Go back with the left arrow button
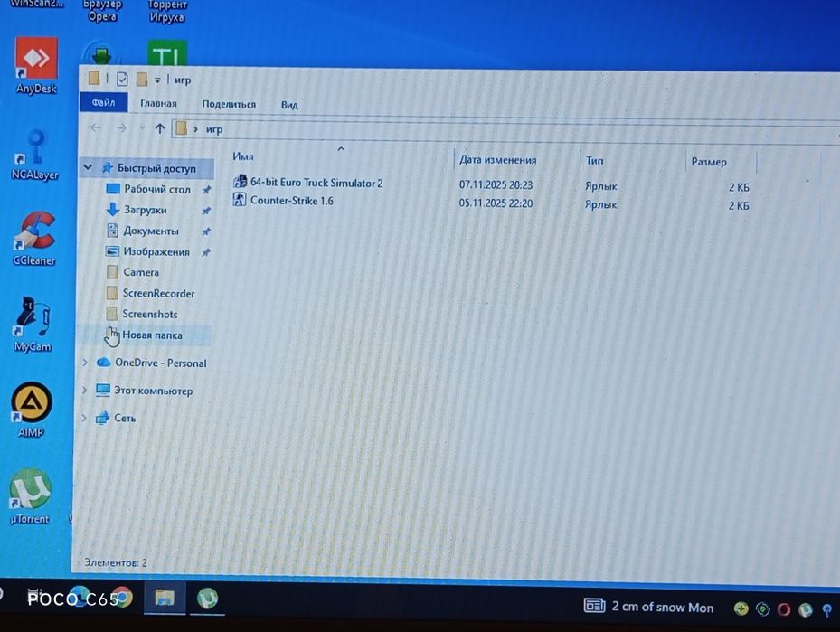Image resolution: width=840 pixels, height=632 pixels. (x=96, y=127)
